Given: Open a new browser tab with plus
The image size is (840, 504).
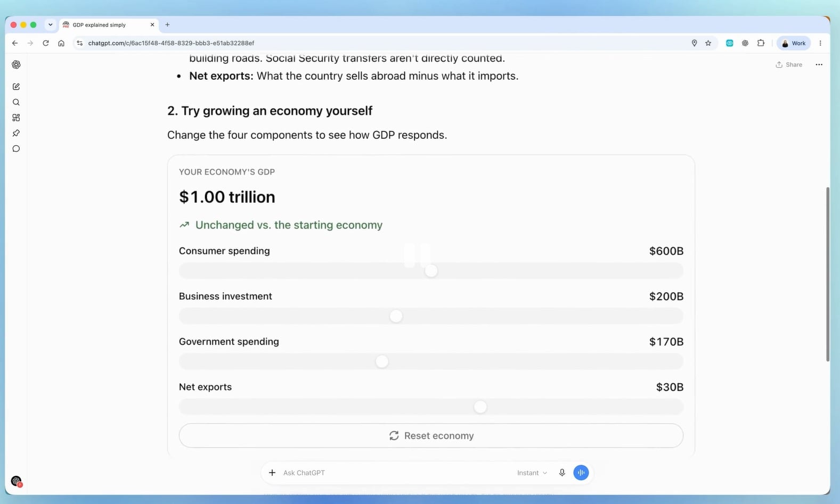Looking at the screenshot, I should (x=167, y=24).
